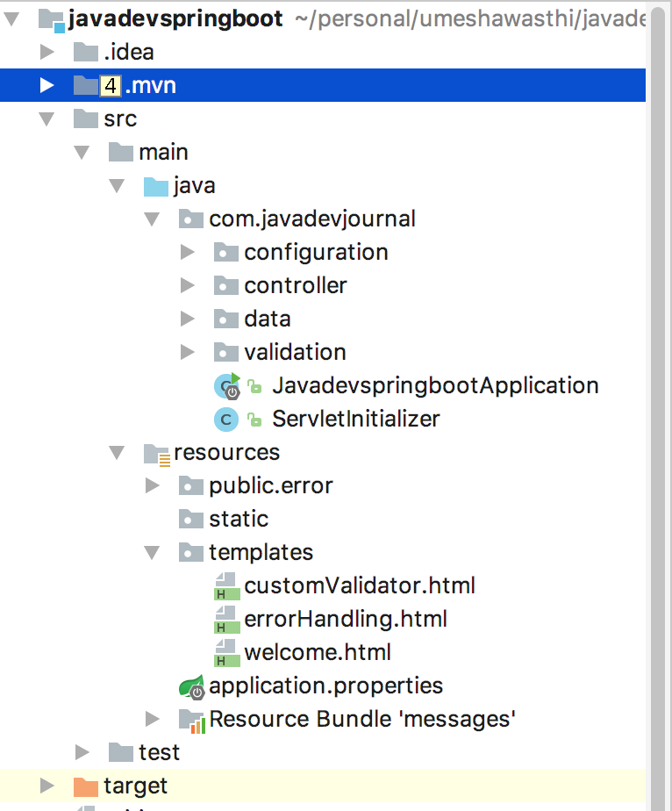The height and width of the screenshot is (811, 672).
Task: Expand the configuration package
Action: pyautogui.click(x=187, y=253)
